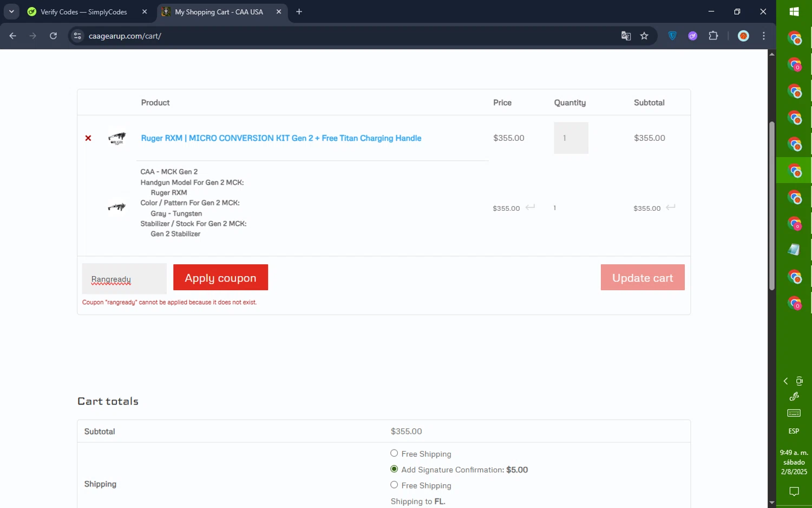Click the coupon code field containing Rangready
812x508 pixels.
coord(125,279)
